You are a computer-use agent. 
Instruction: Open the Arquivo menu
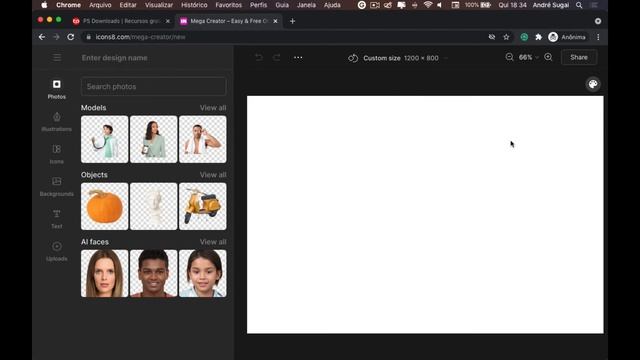pos(100,5)
